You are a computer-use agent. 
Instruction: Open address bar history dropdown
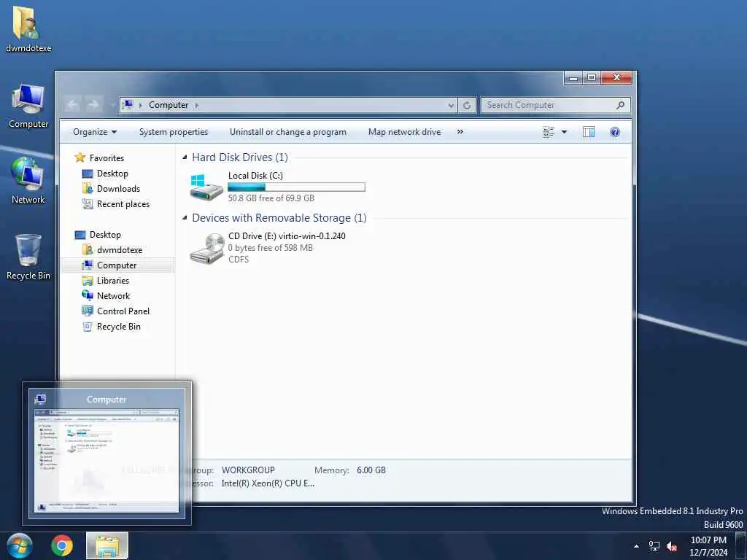click(451, 105)
